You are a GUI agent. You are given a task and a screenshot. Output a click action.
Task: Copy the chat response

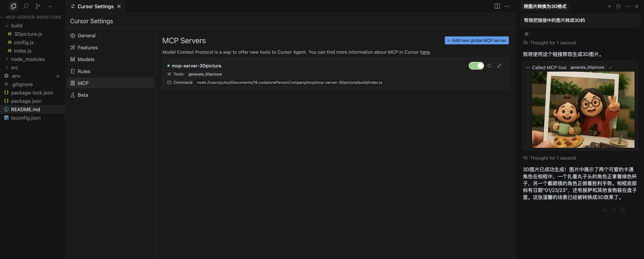pos(623,210)
